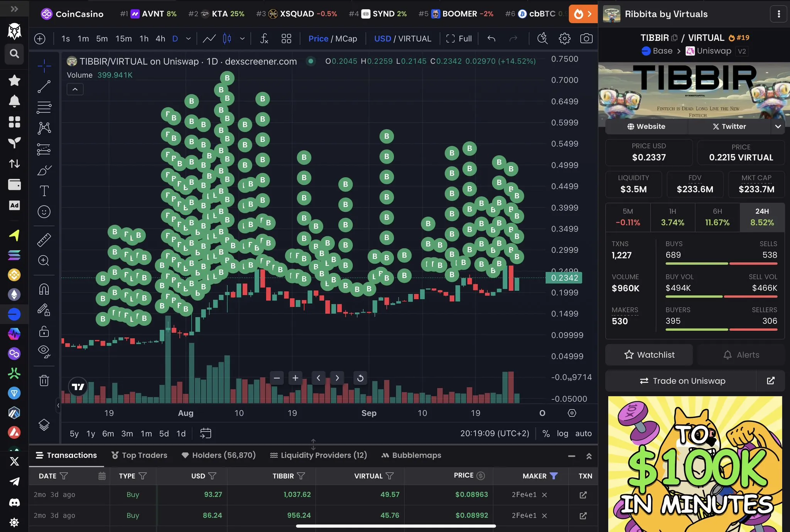The image size is (790, 532).
Task: Open the timeframe interval dropdown arrow
Action: [x=188, y=39]
